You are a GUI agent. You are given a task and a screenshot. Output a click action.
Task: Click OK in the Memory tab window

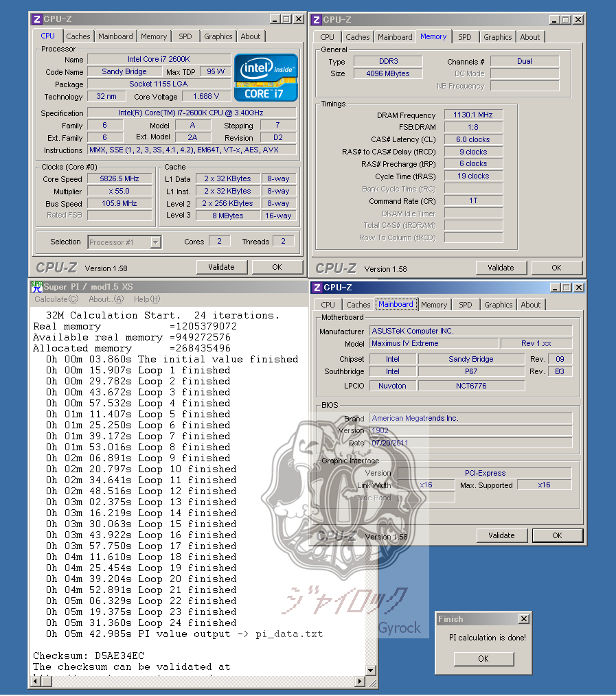click(556, 268)
